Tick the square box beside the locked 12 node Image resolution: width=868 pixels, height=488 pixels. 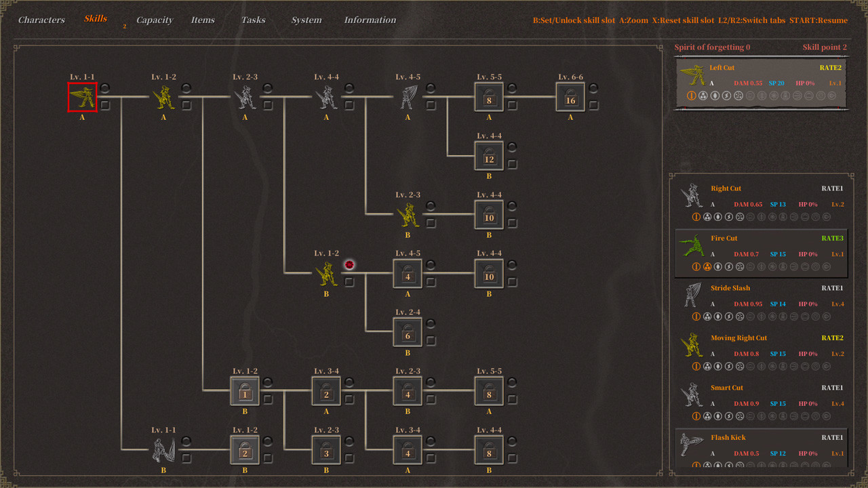[512, 164]
